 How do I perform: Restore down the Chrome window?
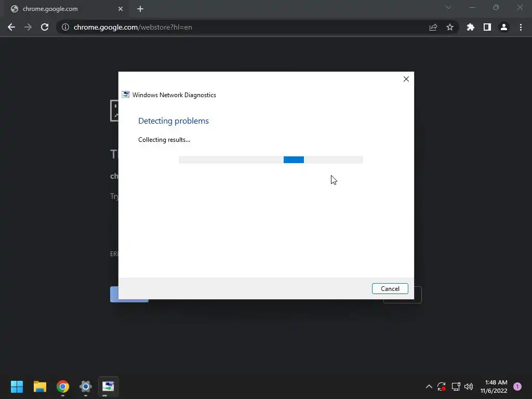point(496,7)
